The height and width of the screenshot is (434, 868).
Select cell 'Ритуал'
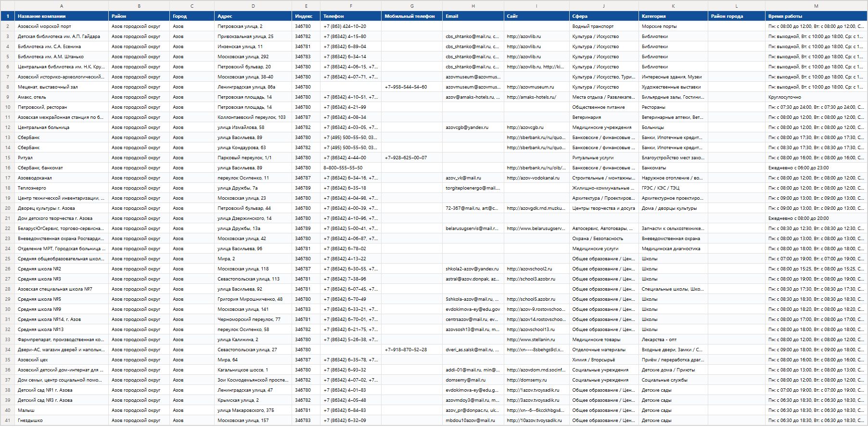[62, 158]
